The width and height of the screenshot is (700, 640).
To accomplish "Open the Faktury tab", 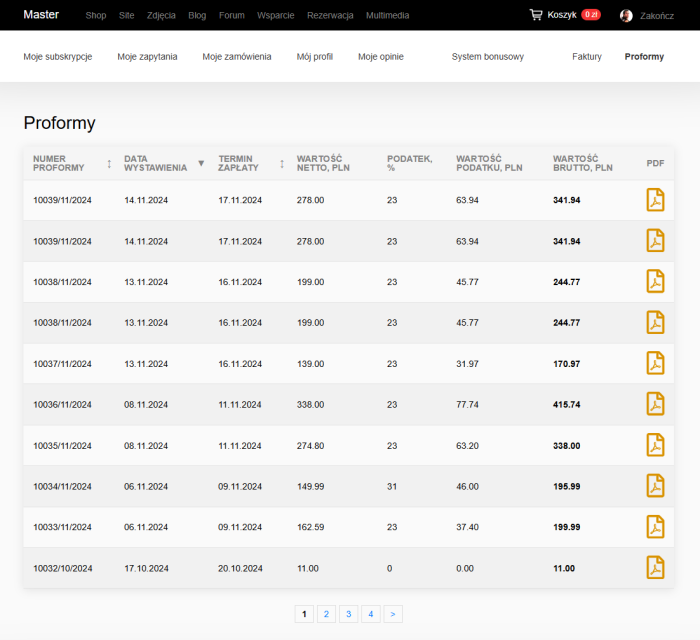I will [587, 57].
